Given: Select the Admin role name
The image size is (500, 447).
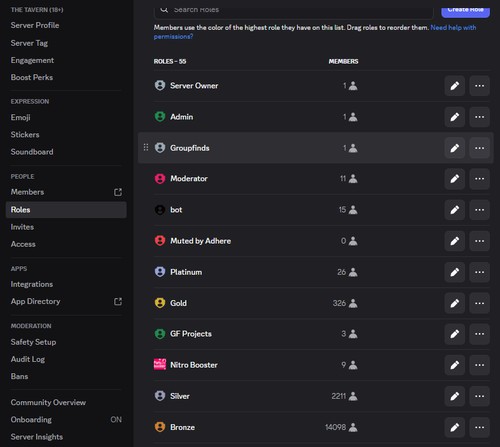Looking at the screenshot, I should tap(182, 117).
